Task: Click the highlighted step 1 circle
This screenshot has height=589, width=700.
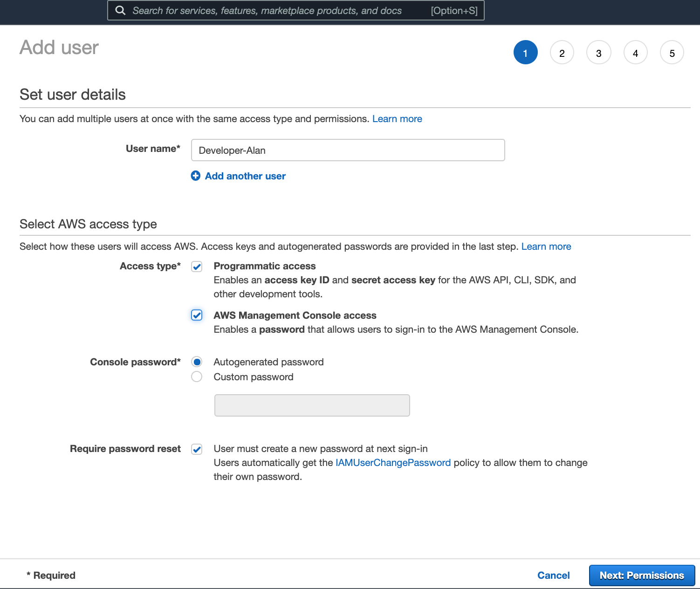Action: click(x=525, y=52)
